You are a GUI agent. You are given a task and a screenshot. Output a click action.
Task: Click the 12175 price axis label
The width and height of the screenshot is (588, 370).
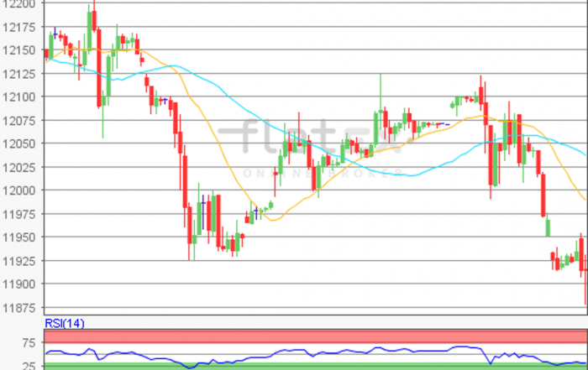tap(18, 28)
